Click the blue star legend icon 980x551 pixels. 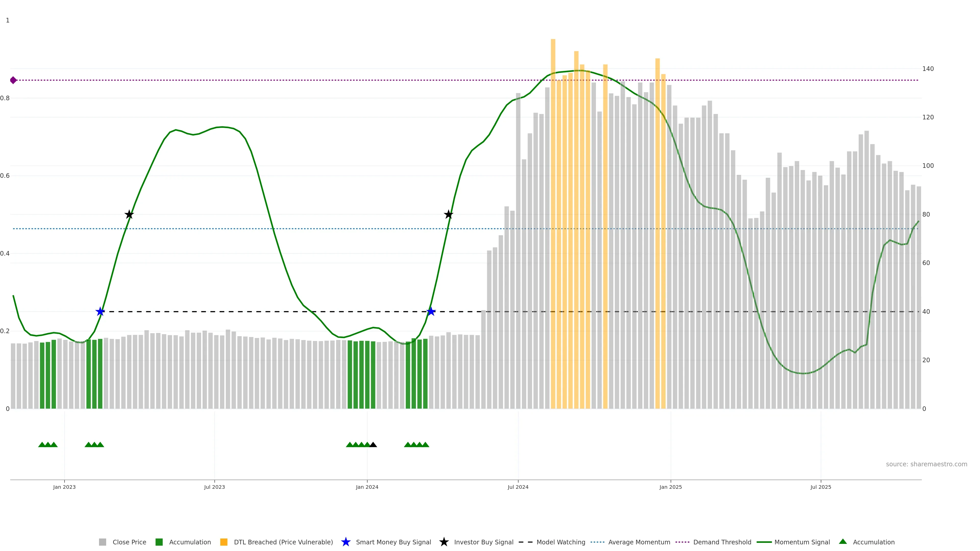click(x=346, y=542)
